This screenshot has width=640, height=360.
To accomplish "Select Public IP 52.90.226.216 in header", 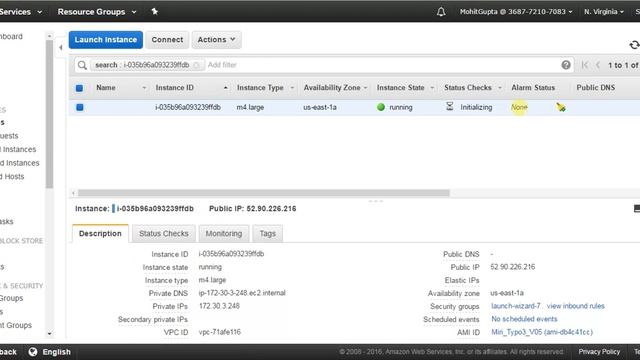I will coord(253,209).
